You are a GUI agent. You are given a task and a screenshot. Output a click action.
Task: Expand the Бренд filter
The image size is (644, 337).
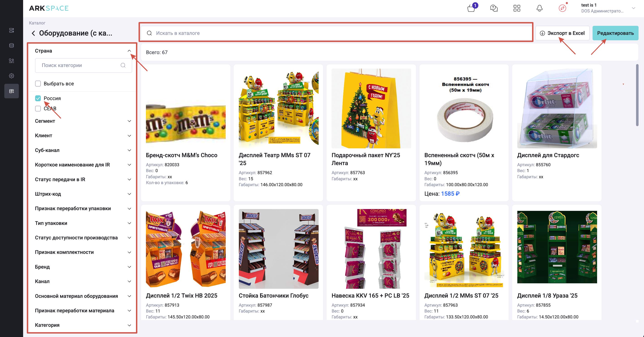coord(129,267)
